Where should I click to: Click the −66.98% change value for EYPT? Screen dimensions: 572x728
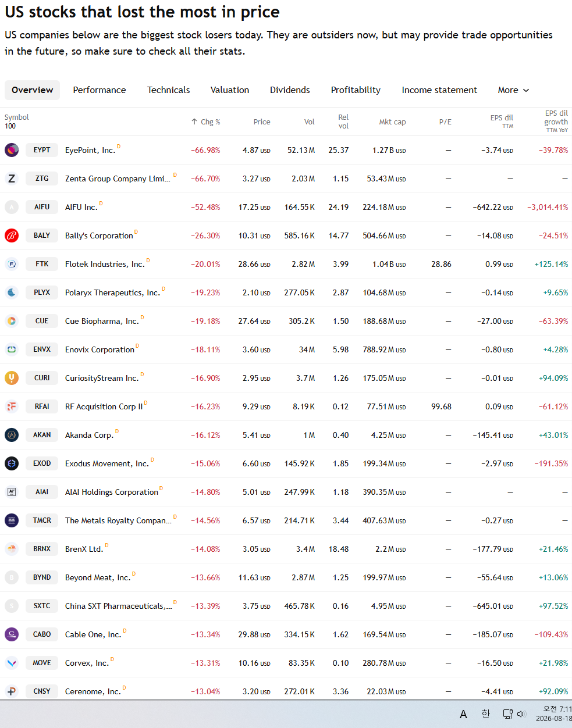click(205, 150)
